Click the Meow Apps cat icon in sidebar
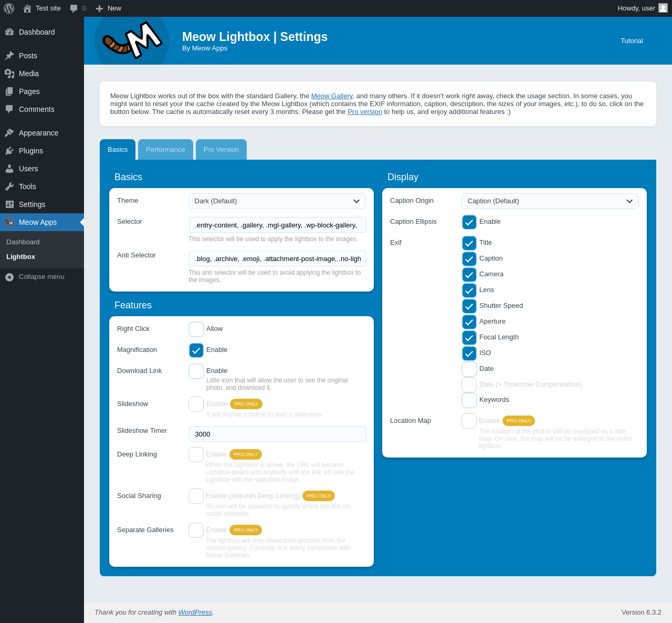 point(9,222)
